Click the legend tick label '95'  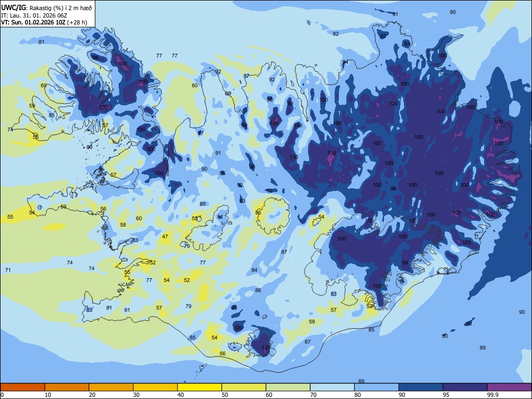click(446, 395)
